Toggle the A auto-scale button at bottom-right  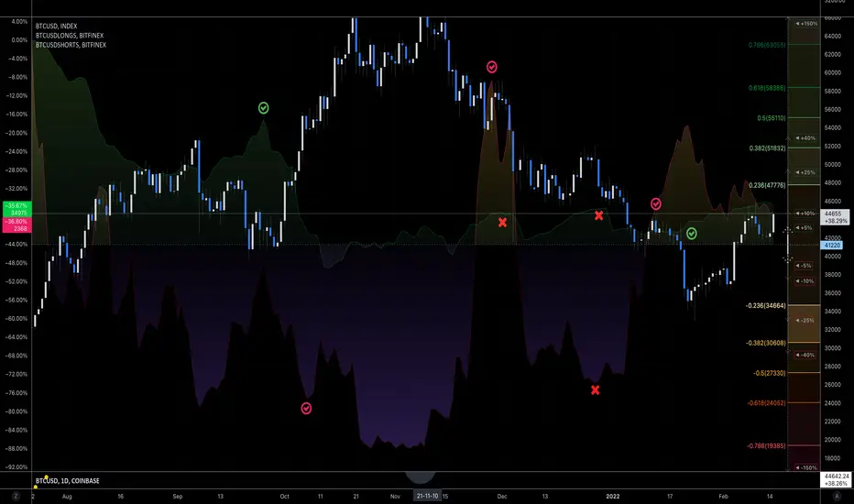click(x=837, y=496)
